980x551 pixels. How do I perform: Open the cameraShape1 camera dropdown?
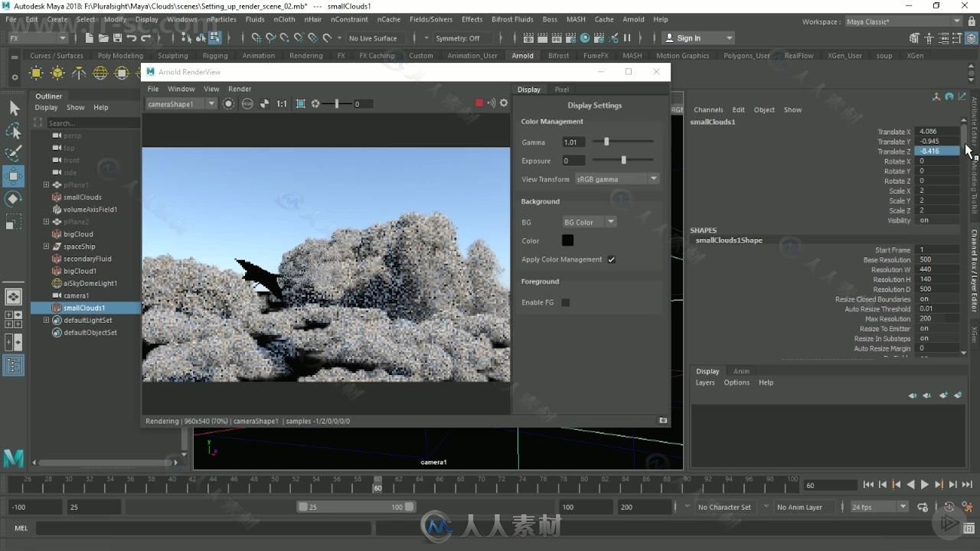click(181, 103)
